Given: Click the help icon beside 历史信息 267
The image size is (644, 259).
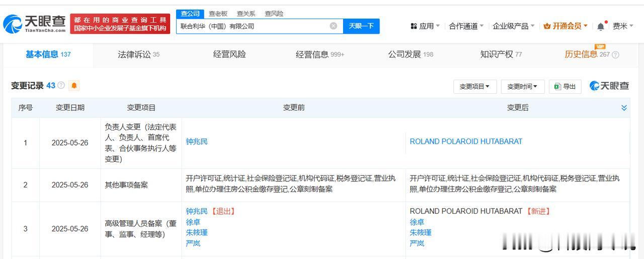Looking at the screenshot, I should pyautogui.click(x=615, y=54).
